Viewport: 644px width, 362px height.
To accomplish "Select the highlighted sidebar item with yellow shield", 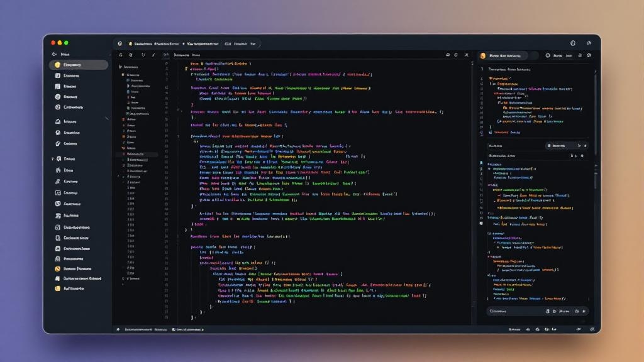I will click(x=79, y=65).
